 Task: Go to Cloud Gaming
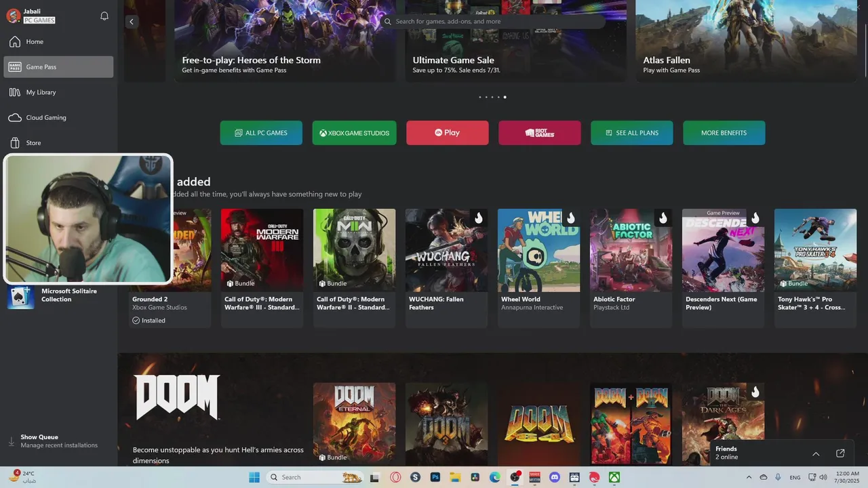point(58,117)
